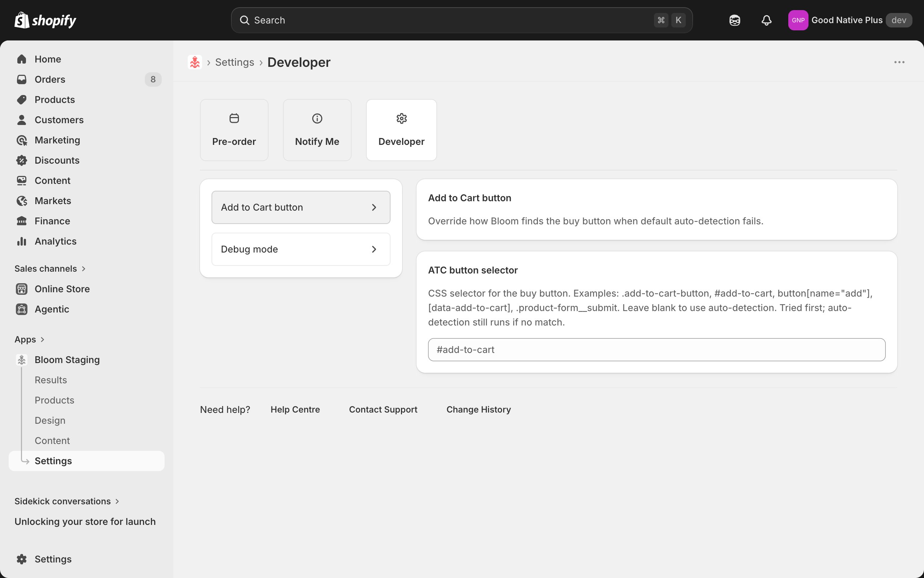
Task: Click the Discounts badge icon
Action: click(x=22, y=160)
